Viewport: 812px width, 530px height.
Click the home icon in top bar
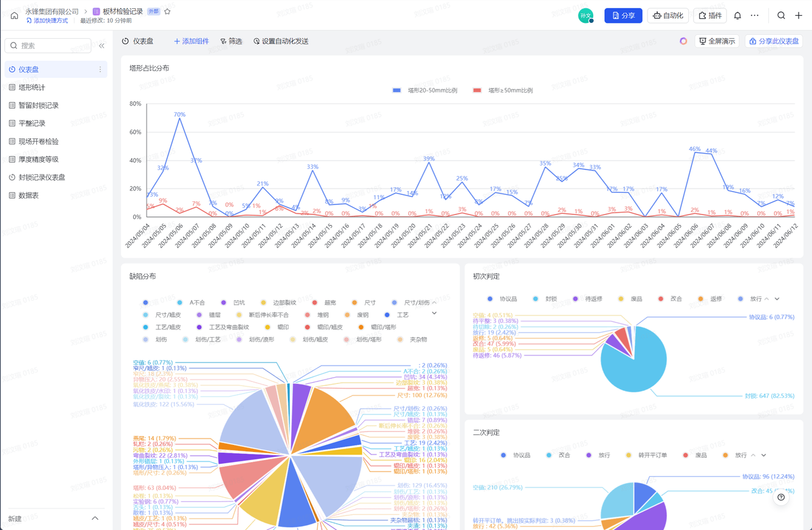point(15,16)
